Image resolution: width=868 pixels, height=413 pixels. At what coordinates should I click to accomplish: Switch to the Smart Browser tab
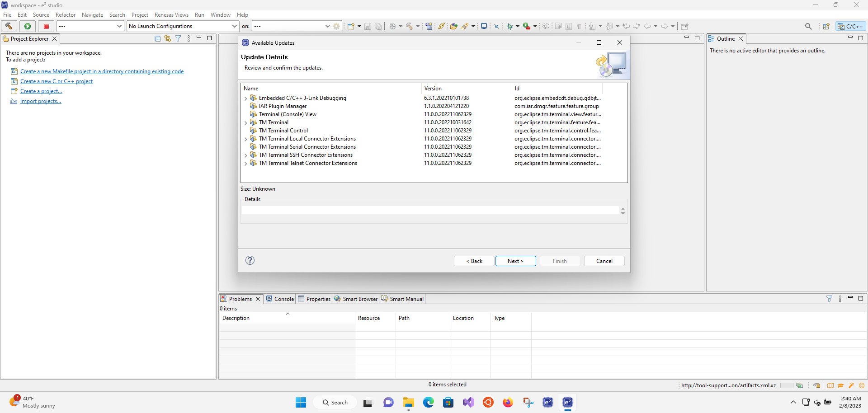tap(356, 299)
